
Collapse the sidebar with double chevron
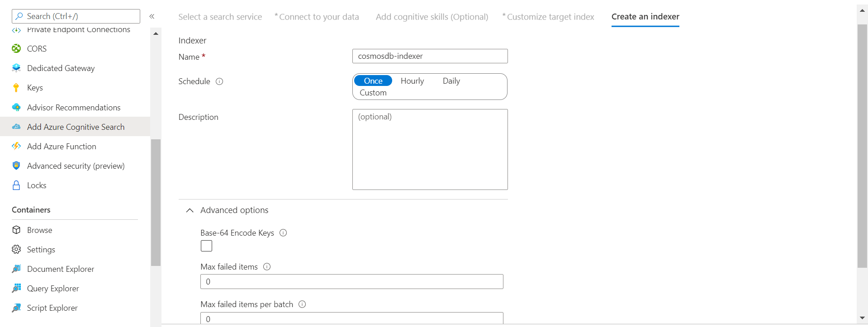[152, 16]
